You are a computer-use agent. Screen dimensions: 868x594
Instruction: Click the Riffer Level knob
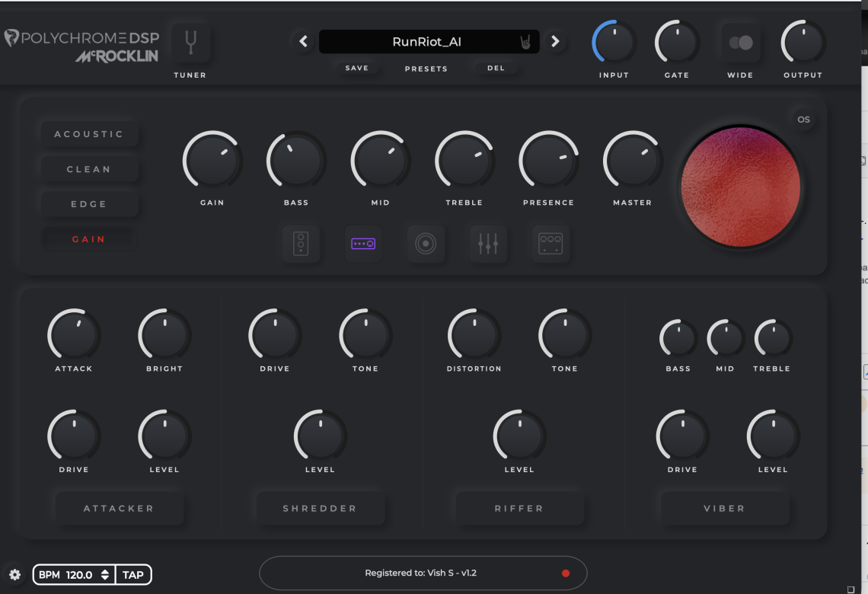click(520, 436)
